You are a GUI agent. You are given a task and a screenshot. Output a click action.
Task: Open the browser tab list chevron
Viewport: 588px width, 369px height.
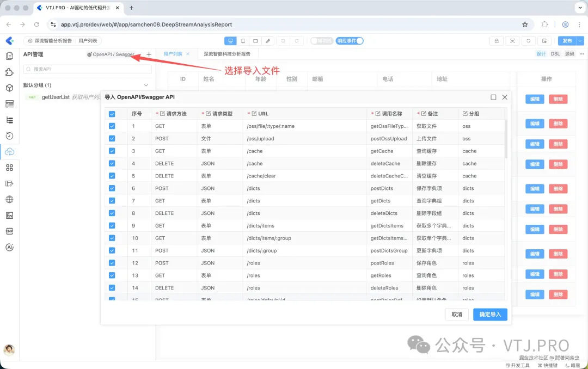point(580,8)
